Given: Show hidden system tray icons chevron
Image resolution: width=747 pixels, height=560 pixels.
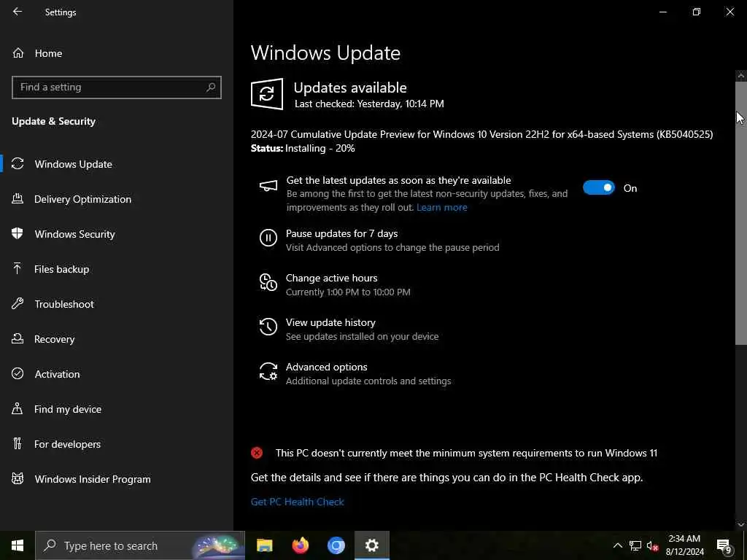Looking at the screenshot, I should (x=617, y=545).
